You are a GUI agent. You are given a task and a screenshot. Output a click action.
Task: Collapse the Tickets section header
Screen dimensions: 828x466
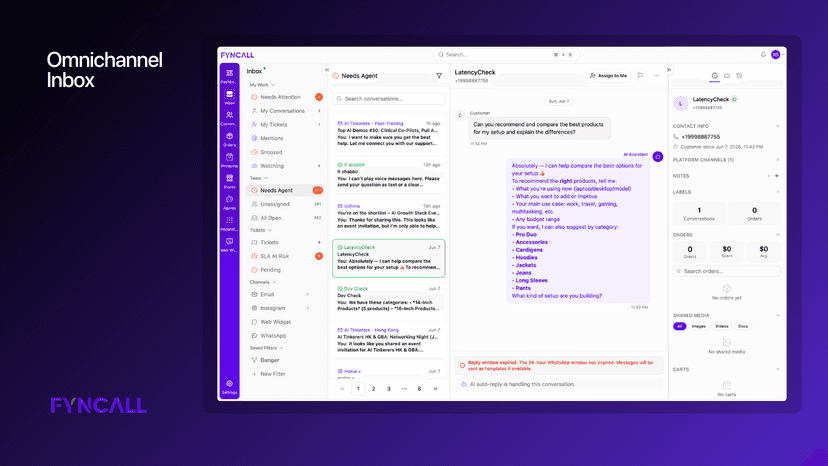pos(261,230)
